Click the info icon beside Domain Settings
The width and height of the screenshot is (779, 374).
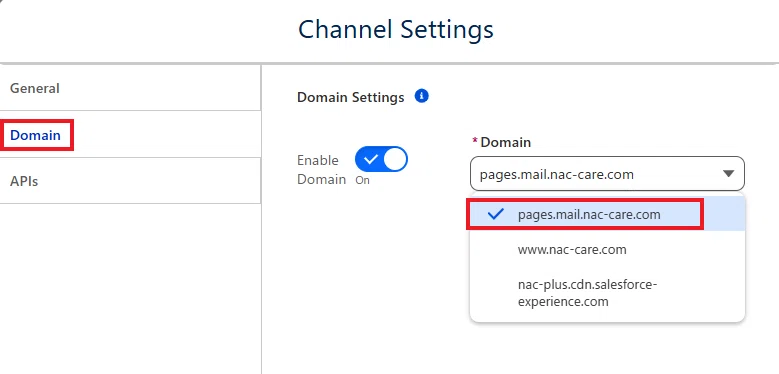[x=421, y=96]
